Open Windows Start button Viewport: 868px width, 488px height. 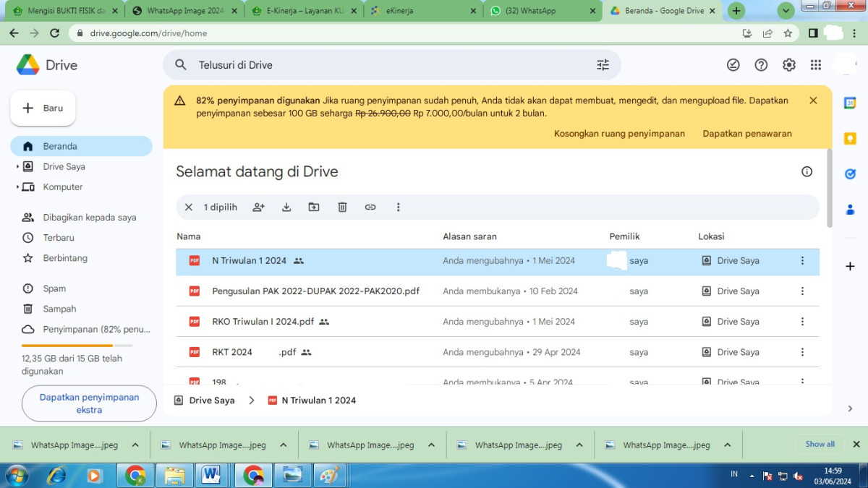(x=16, y=475)
